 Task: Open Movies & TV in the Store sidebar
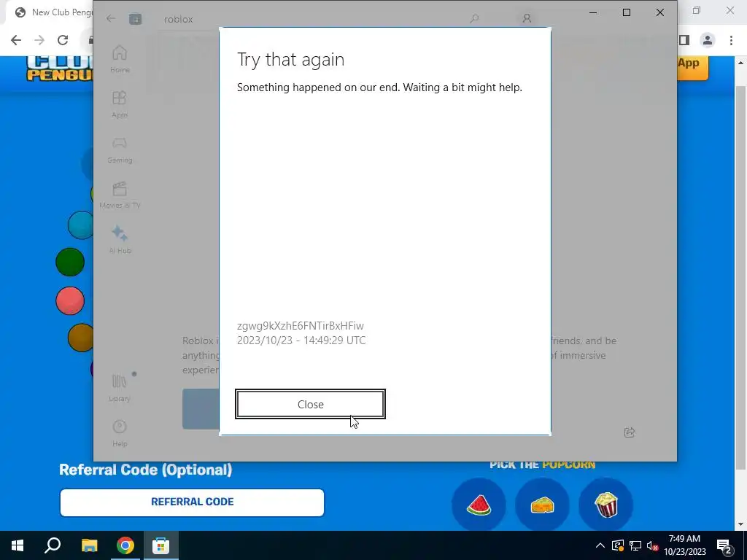[x=120, y=195]
